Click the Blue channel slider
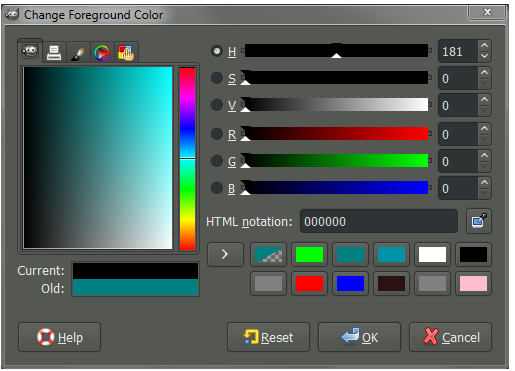Viewport: 515px width, 371px height. pos(336,187)
